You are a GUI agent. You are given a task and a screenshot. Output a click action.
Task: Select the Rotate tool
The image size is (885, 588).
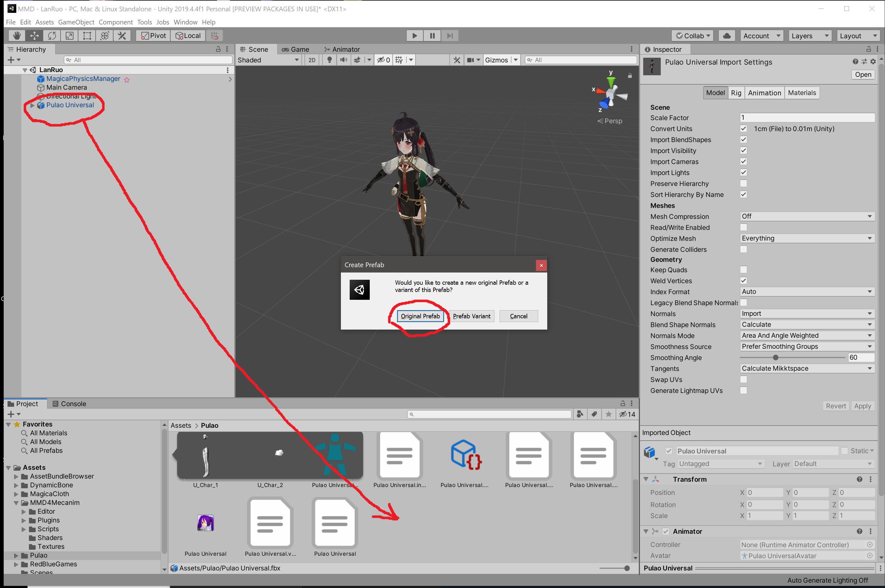coord(52,36)
